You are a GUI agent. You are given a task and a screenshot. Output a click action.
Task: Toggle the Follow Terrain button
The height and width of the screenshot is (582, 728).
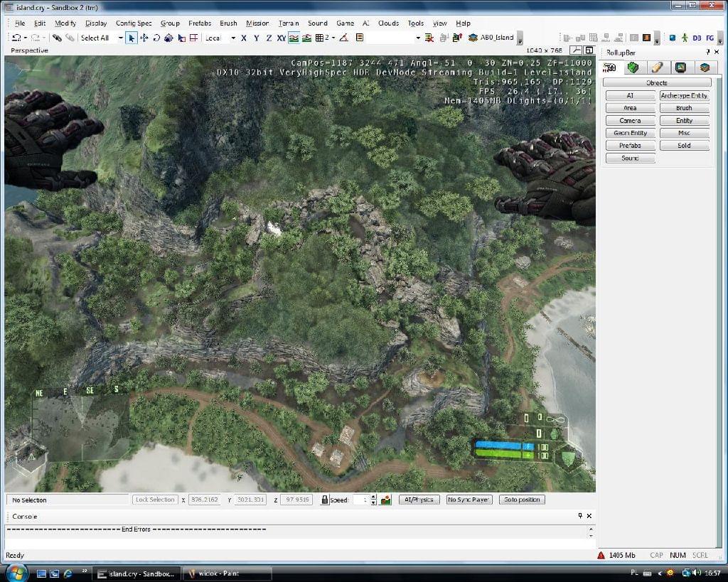[294, 38]
